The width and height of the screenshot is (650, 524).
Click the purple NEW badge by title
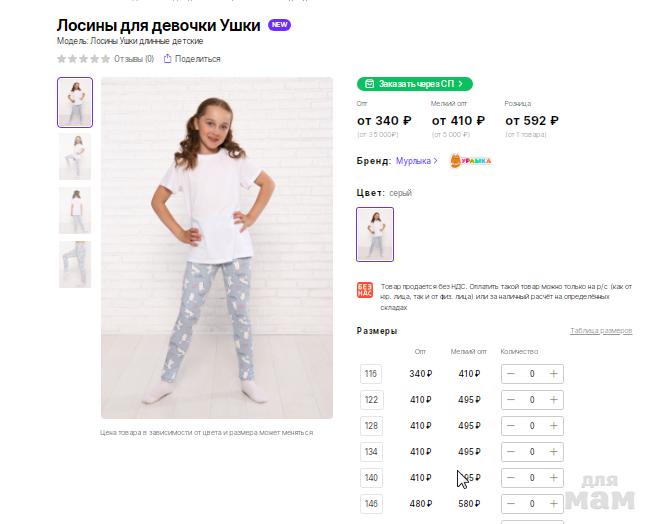(x=280, y=25)
